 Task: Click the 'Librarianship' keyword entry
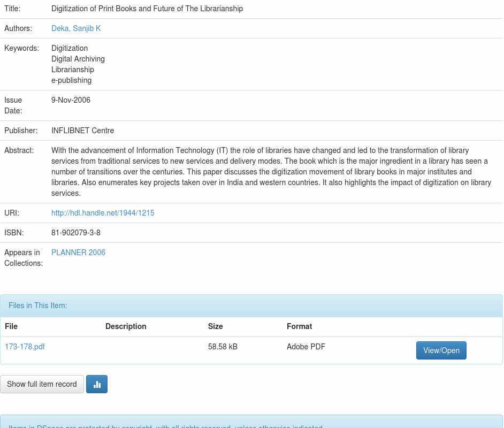tap(73, 70)
